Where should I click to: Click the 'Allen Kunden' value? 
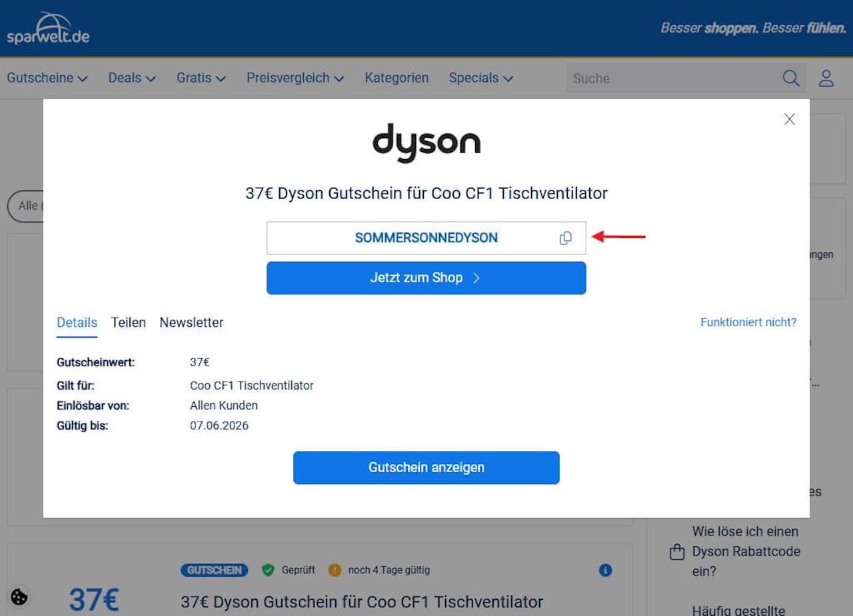(x=224, y=406)
